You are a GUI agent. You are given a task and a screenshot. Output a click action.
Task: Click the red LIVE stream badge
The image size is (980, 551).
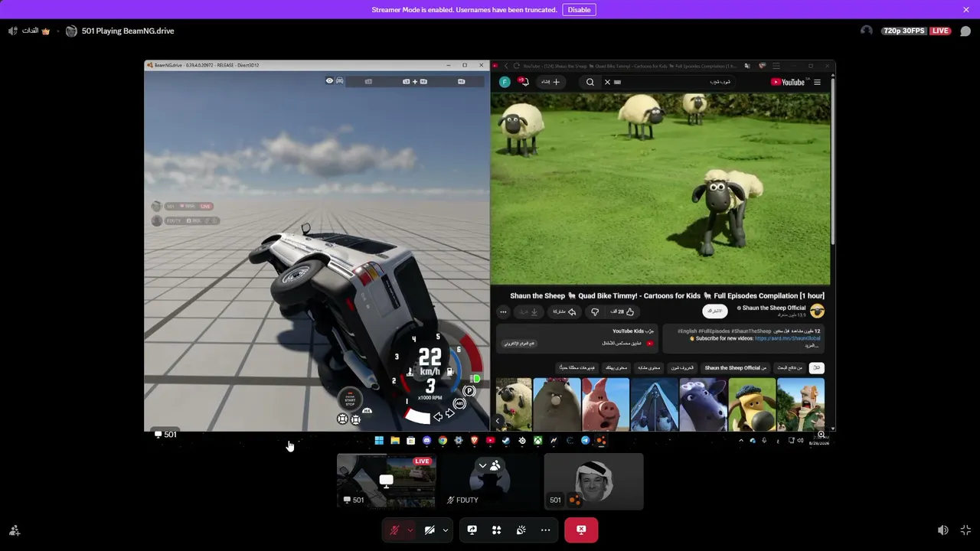(940, 31)
